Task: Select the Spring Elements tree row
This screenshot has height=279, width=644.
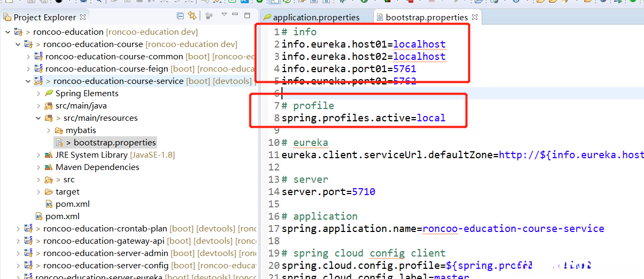Action: click(87, 94)
